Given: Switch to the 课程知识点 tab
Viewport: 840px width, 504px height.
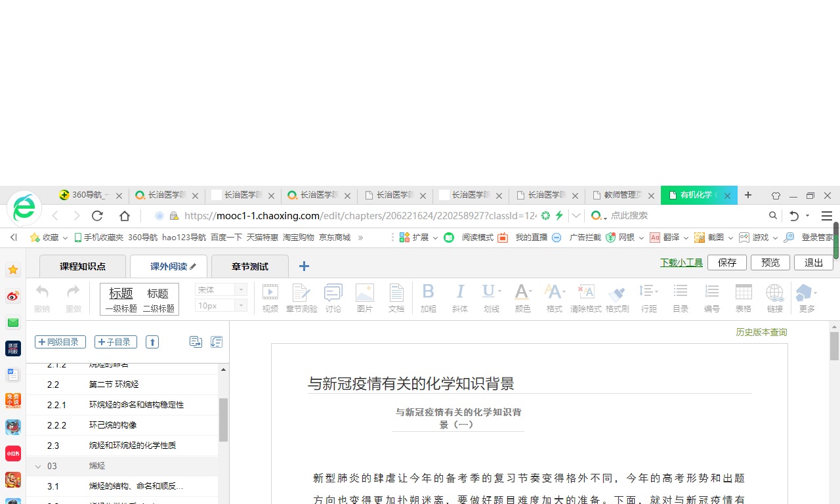Looking at the screenshot, I should 83,266.
